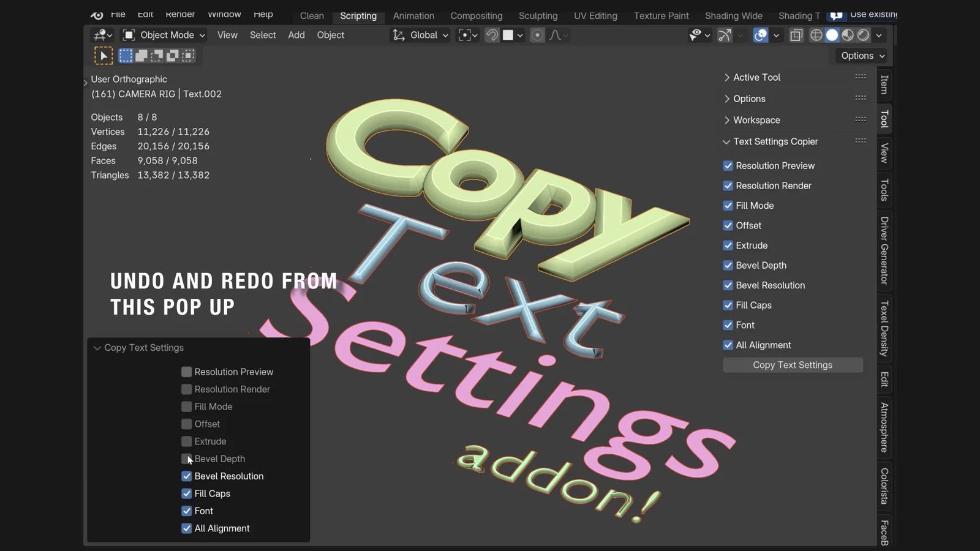The width and height of the screenshot is (980, 551).
Task: Uncheck Bevel Depth in the sidebar panel
Action: [728, 265]
